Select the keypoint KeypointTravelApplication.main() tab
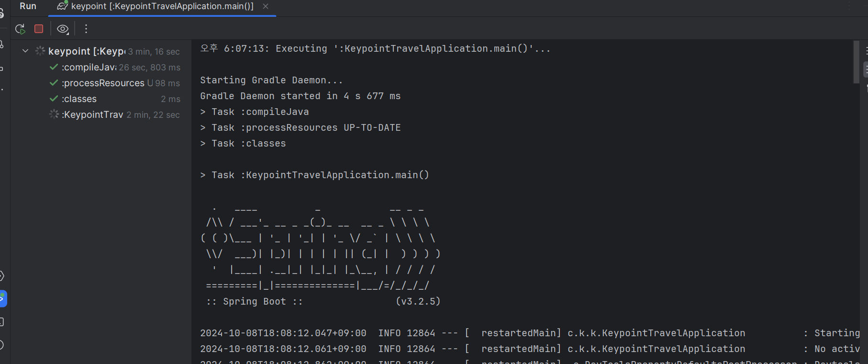868x364 pixels. tap(162, 6)
